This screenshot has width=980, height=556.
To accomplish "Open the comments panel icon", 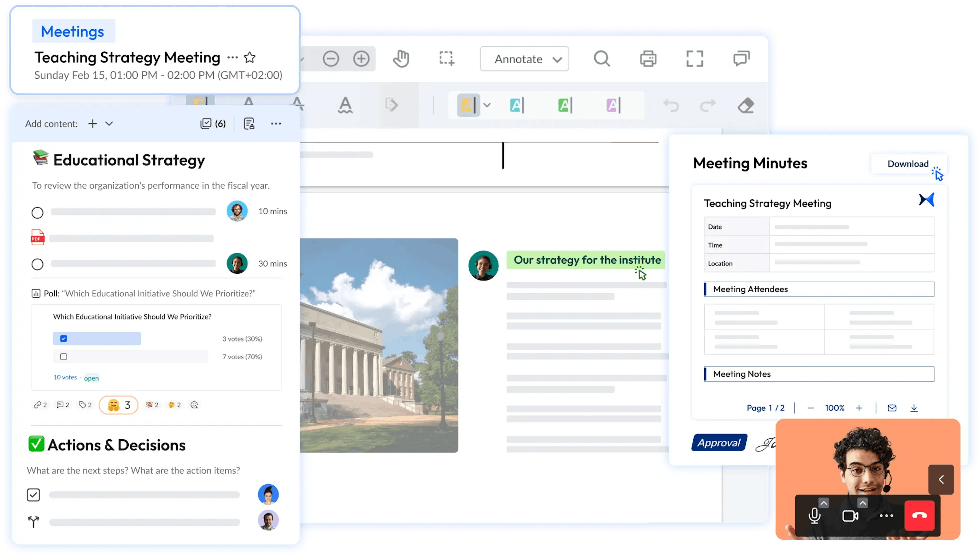I will click(x=741, y=59).
